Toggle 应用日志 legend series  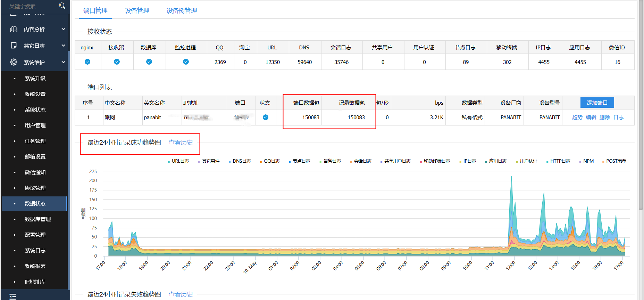click(496, 161)
